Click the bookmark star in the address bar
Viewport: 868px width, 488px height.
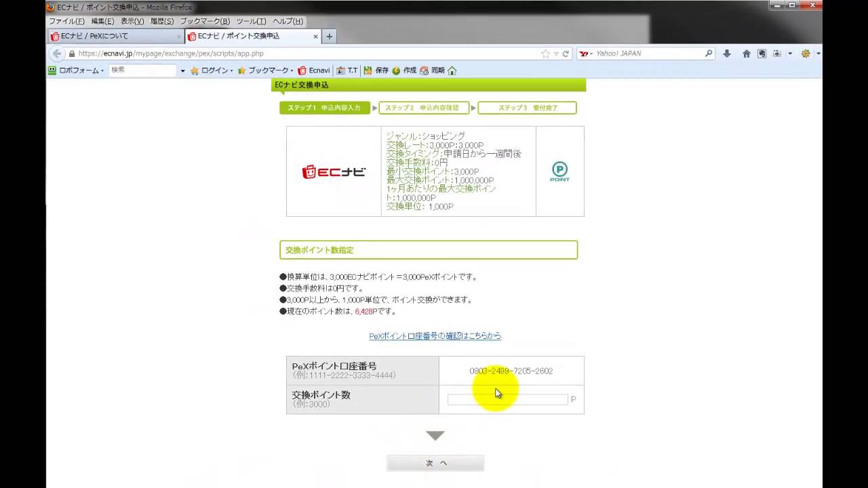[x=545, y=54]
